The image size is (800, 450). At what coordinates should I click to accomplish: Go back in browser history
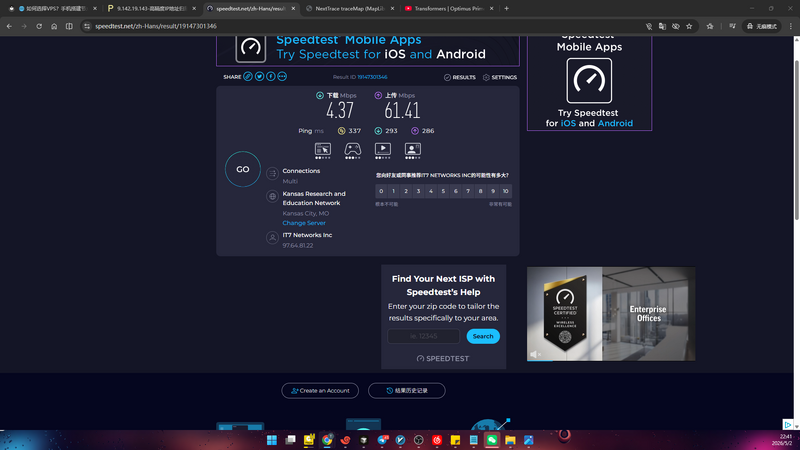pyautogui.click(x=9, y=26)
